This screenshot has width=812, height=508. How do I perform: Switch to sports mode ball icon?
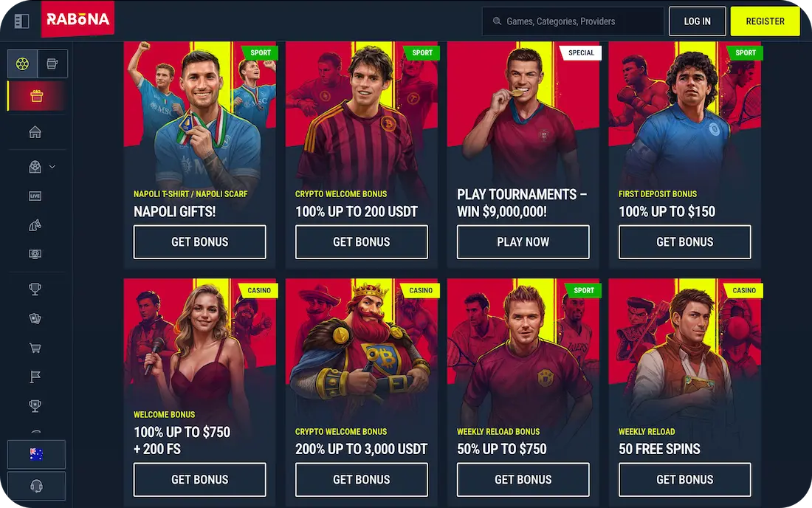click(x=22, y=63)
